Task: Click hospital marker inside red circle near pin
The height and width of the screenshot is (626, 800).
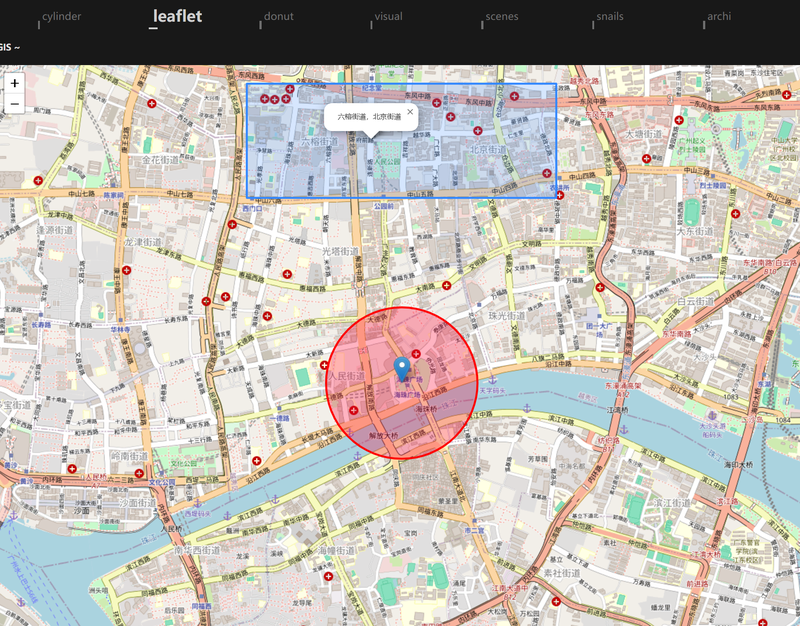Action: click(416, 354)
